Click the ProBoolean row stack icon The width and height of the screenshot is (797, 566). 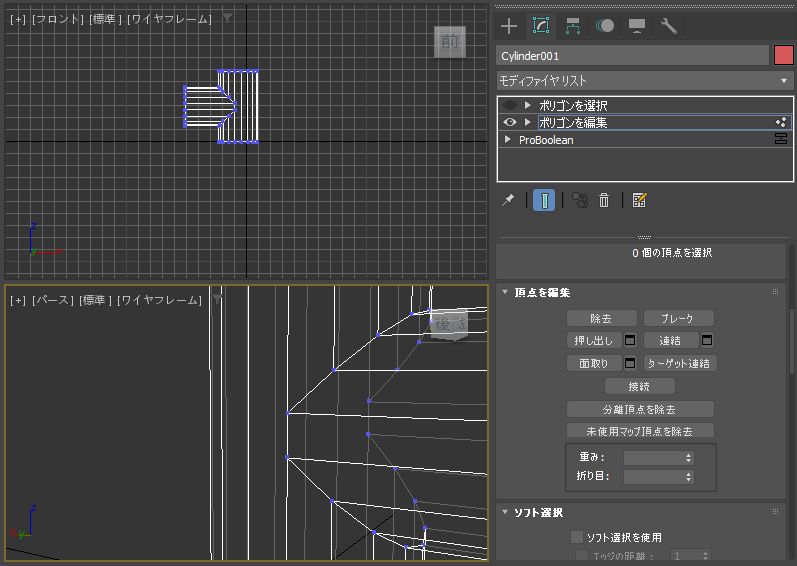pos(781,139)
